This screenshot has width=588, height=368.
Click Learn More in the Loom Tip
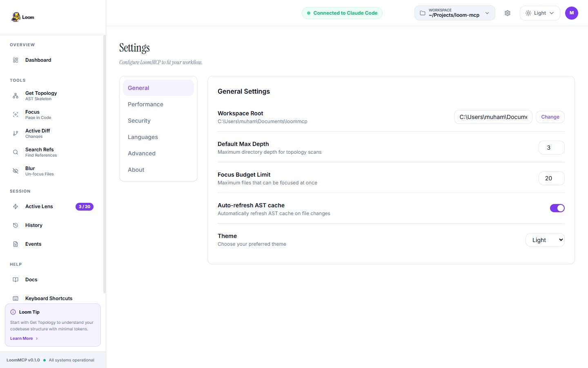[21, 338]
